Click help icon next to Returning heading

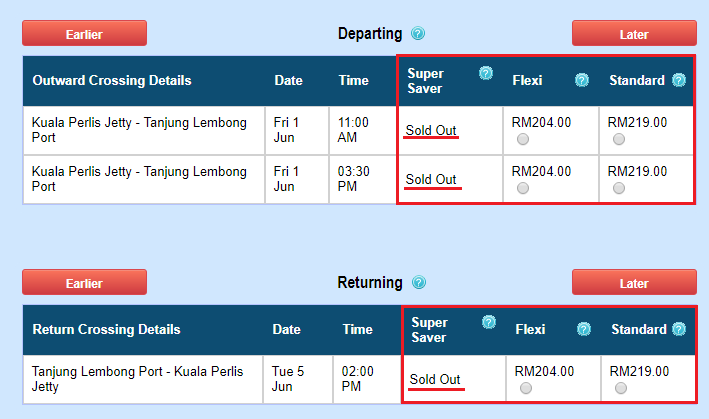[x=419, y=283]
